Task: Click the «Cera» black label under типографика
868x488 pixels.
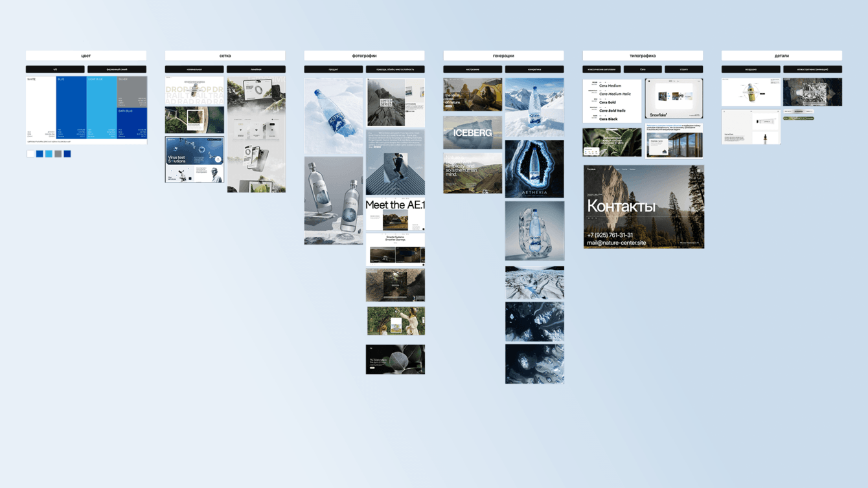Action: [643, 69]
